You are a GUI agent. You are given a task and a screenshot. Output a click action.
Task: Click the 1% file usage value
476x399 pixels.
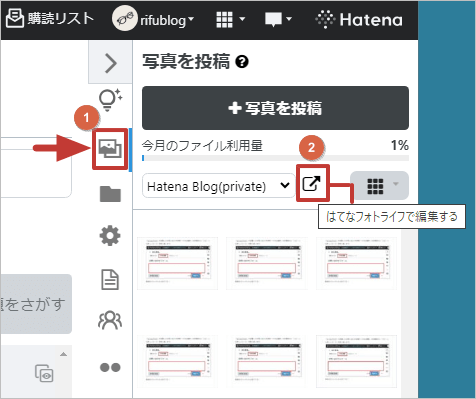400,145
